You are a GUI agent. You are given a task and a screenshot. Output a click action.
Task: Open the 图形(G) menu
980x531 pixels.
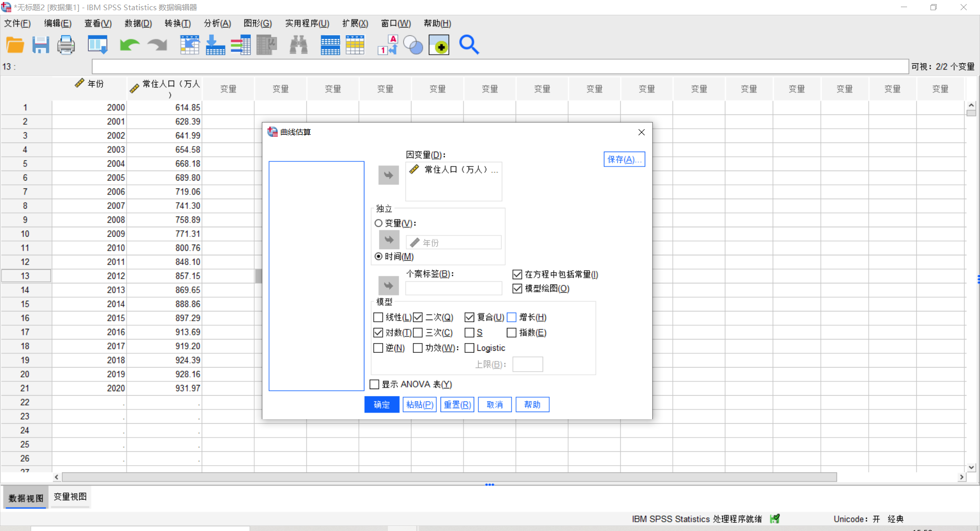[258, 23]
